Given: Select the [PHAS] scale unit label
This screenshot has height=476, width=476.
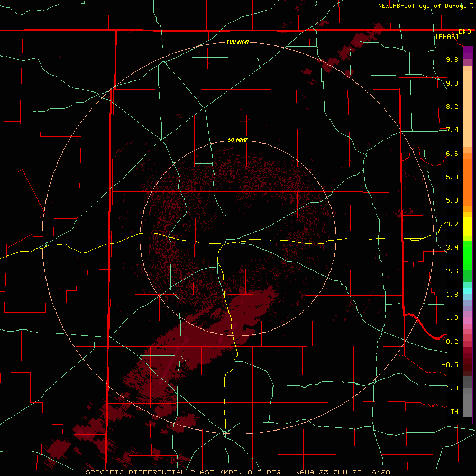Looking at the screenshot, I should (447, 36).
